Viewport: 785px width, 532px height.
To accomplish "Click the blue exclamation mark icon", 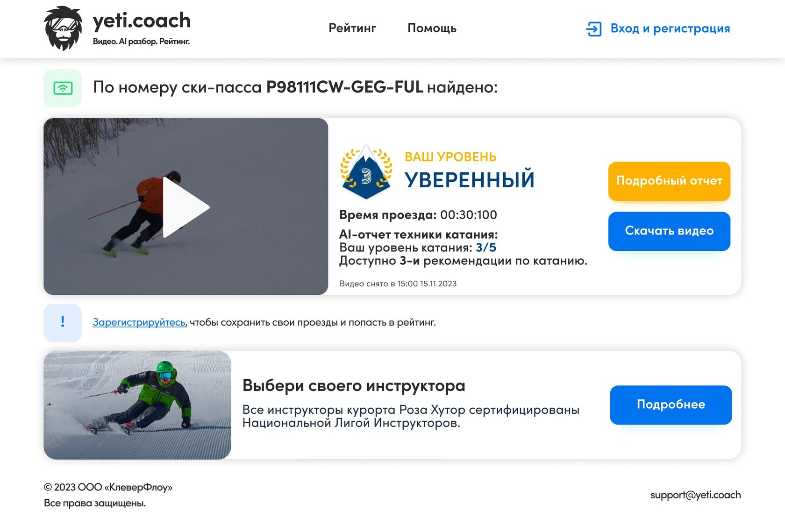I will point(63,323).
